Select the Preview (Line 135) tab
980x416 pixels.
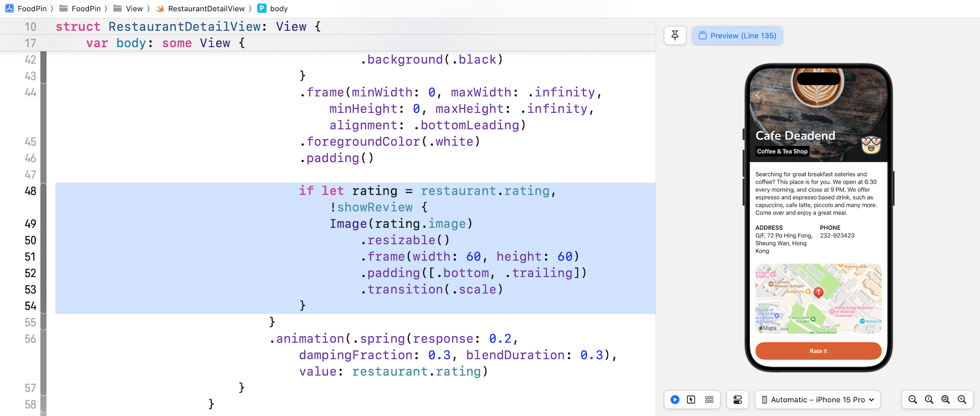[737, 36]
